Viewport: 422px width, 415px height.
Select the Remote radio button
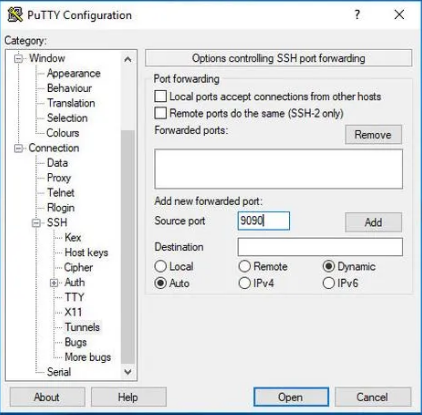tap(244, 266)
